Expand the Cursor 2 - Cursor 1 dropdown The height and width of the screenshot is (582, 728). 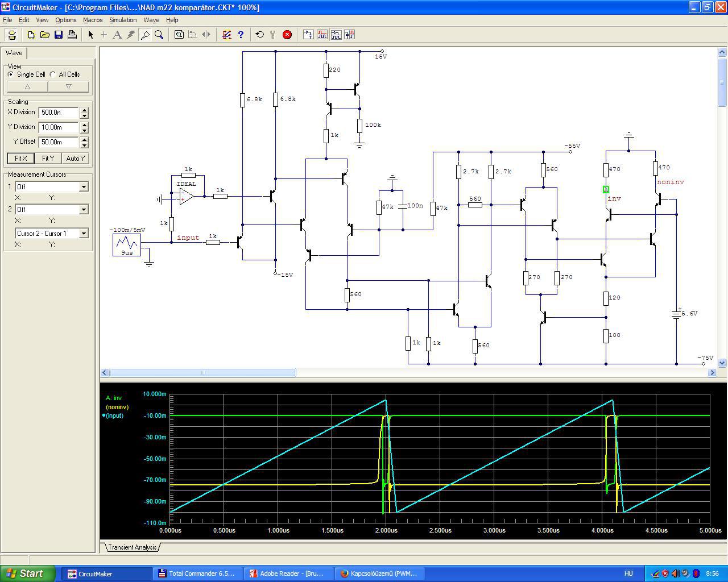point(84,234)
